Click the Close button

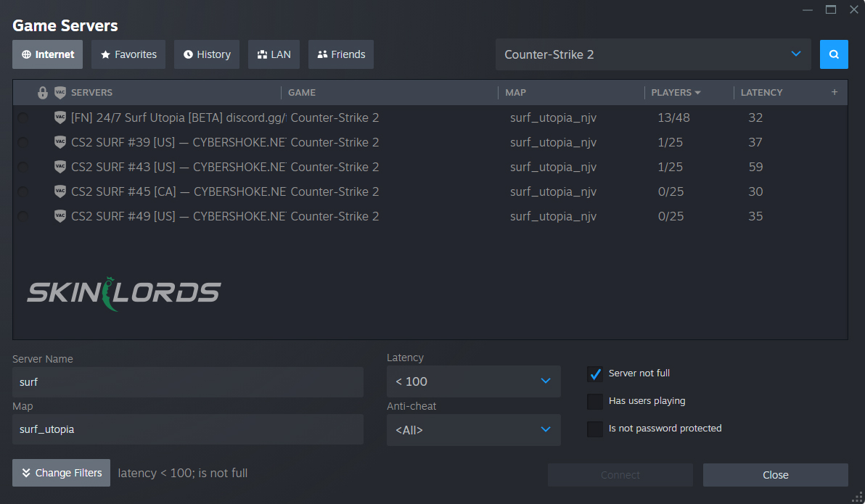(775, 475)
